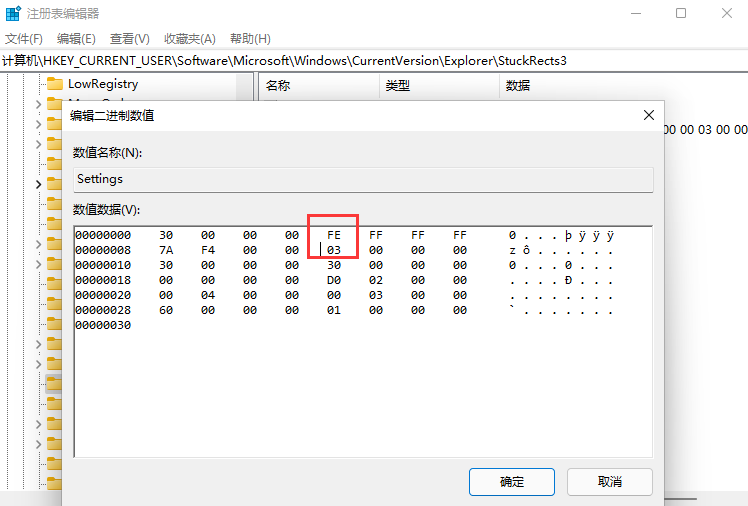Click the ô character in ASCII column
This screenshot has height=506, width=748.
[x=526, y=250]
